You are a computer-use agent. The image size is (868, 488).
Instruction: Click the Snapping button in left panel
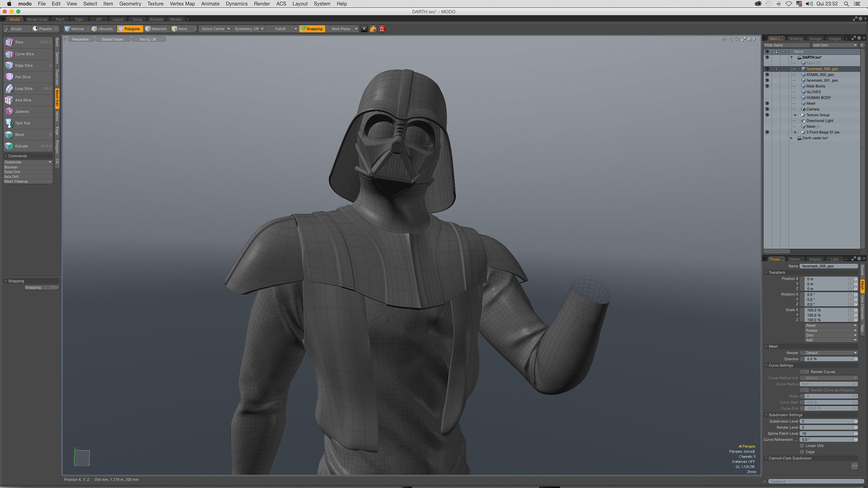(x=42, y=287)
